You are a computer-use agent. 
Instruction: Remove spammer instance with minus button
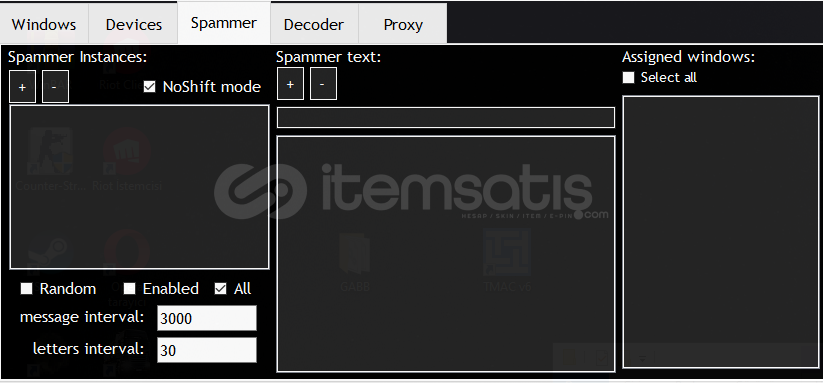point(55,87)
